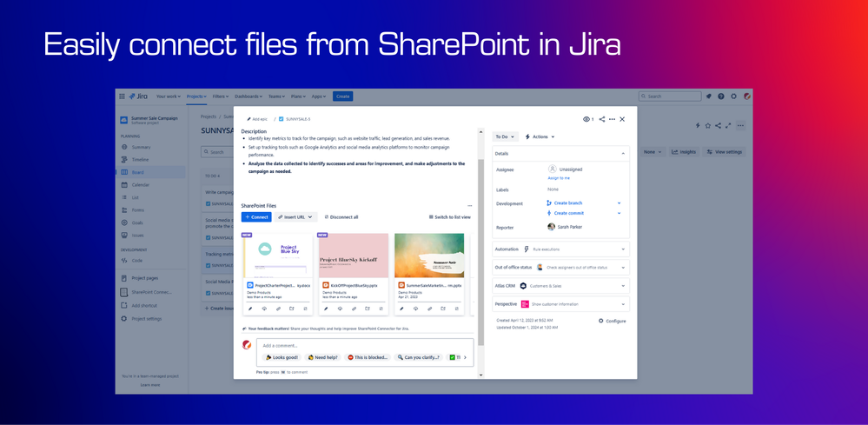Screen dimensions: 868x425
Task: Click the share icon in issue dialog header
Action: (602, 119)
